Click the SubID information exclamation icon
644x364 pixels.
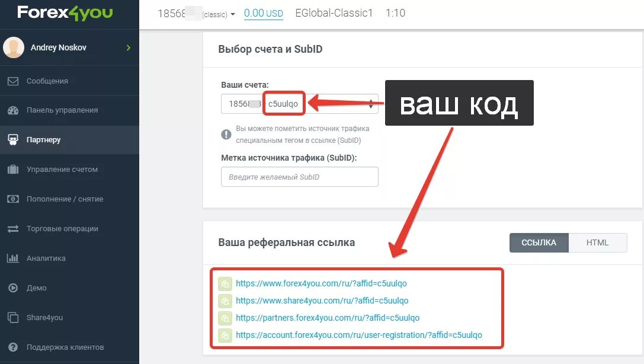click(x=226, y=135)
